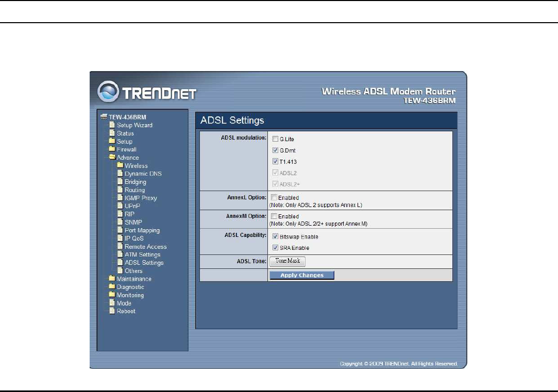The width and height of the screenshot is (558, 392).
Task: Open the IGMP Proxy link
Action: point(141,198)
